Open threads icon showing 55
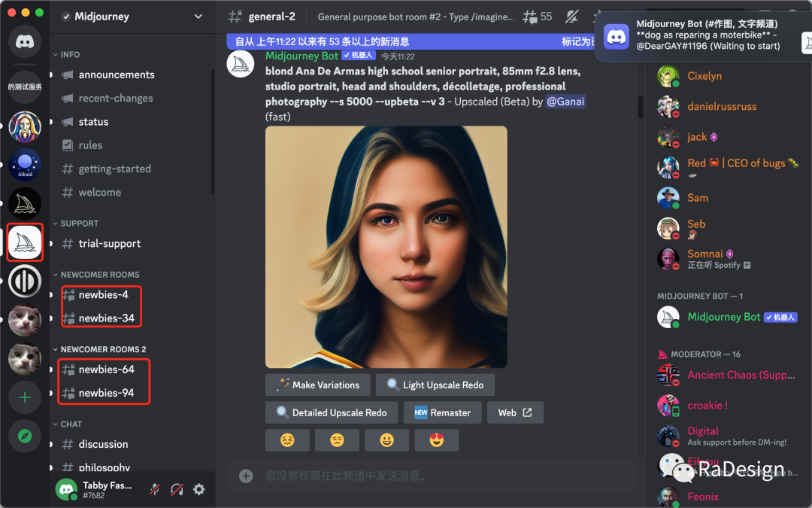This screenshot has width=812, height=508. pyautogui.click(x=537, y=17)
